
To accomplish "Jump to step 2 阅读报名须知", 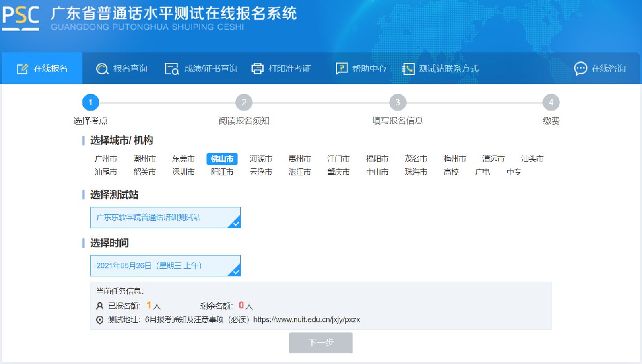I will point(244,103).
